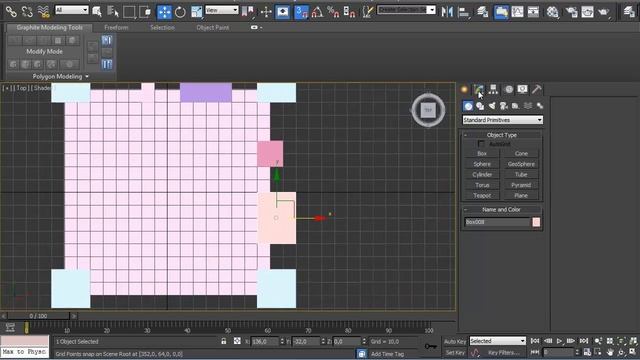Create a Teapot primitive
640x360 pixels.
[482, 196]
